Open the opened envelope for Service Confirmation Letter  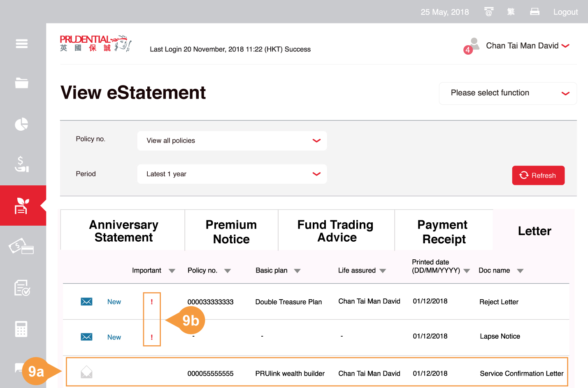(x=86, y=372)
